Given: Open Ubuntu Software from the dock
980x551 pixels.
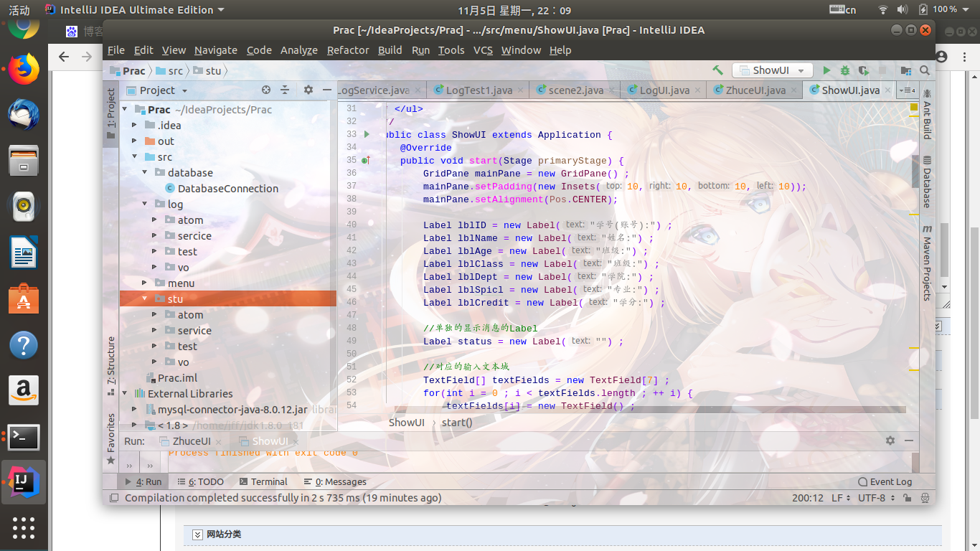Looking at the screenshot, I should 24,299.
